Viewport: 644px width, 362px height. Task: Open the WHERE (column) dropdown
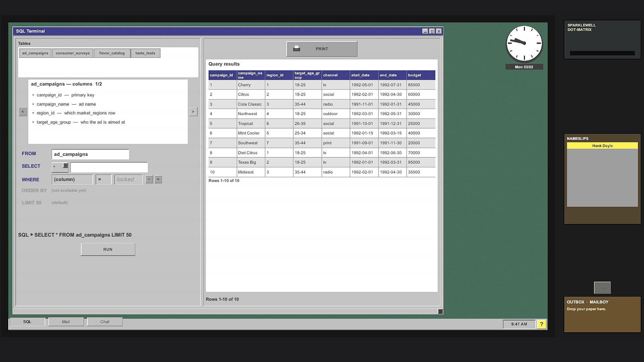point(72,179)
